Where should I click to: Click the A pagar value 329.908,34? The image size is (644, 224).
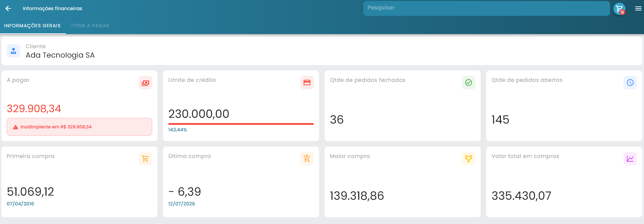34,108
